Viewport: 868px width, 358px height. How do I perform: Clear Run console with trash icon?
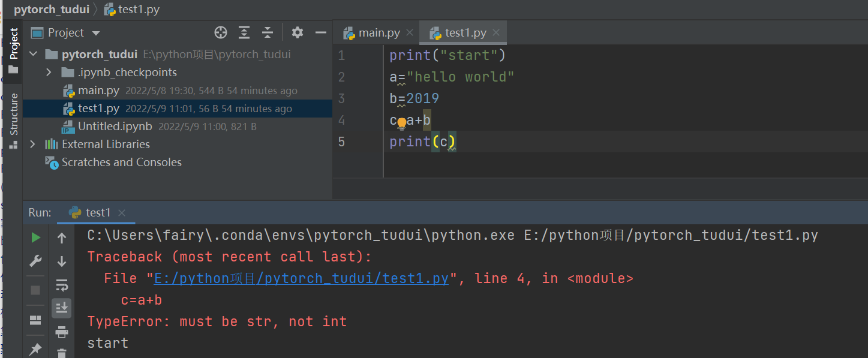click(x=61, y=353)
